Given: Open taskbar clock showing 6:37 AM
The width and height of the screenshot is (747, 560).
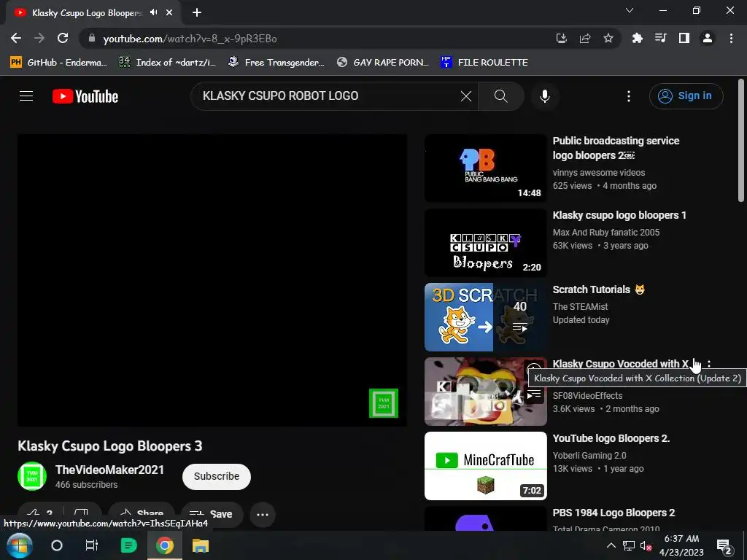Looking at the screenshot, I should point(681,545).
